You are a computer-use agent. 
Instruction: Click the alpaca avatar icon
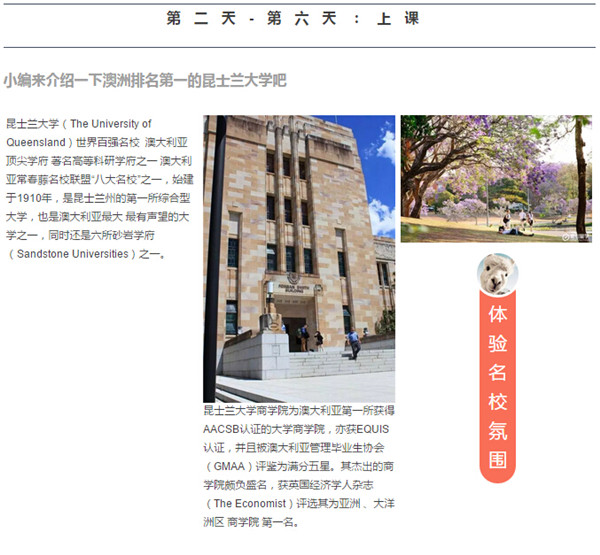[497, 273]
